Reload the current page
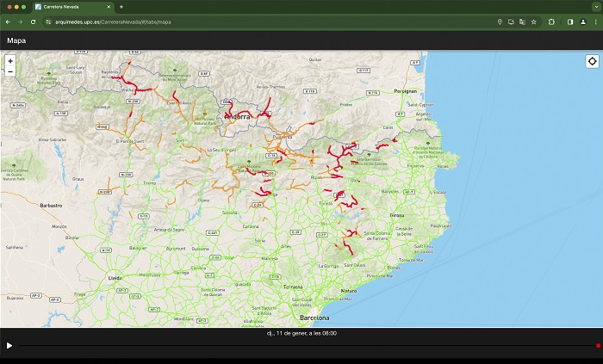This screenshot has width=603, height=364. (x=33, y=22)
